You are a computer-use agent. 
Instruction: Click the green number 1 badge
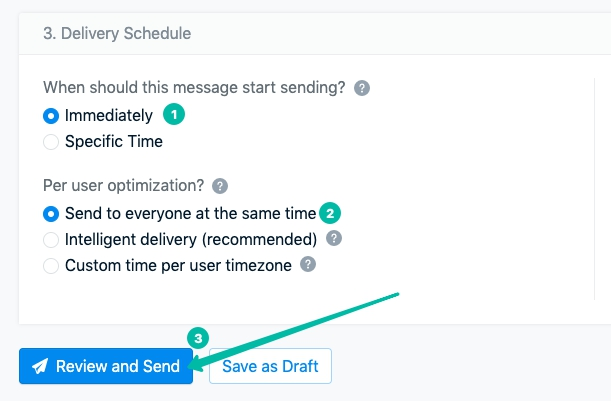(175, 115)
